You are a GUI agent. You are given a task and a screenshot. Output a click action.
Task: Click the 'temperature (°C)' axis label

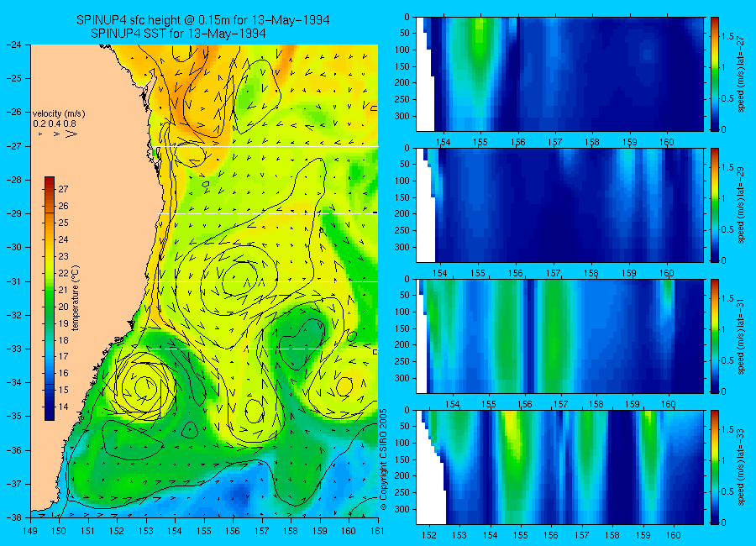pyautogui.click(x=76, y=298)
